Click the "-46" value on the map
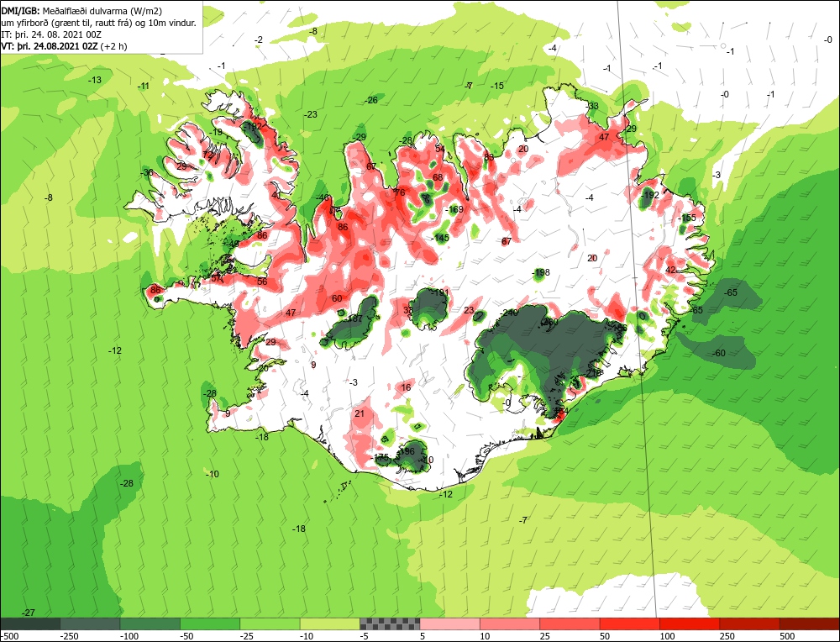The width and height of the screenshot is (840, 642). 322,197
